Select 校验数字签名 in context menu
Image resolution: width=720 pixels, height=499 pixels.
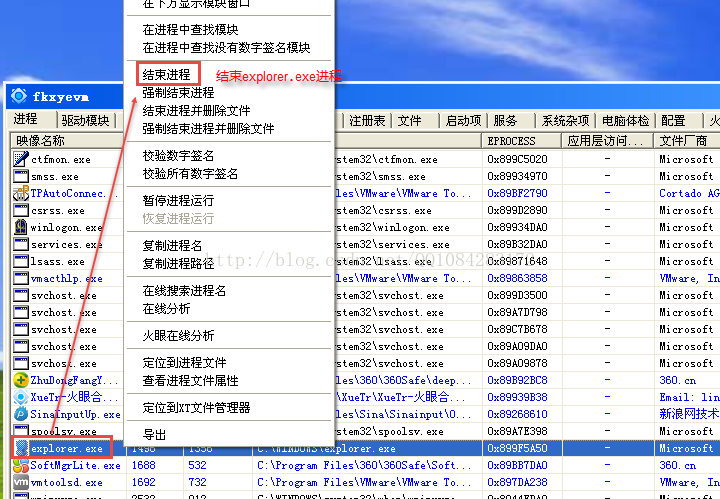click(x=178, y=156)
